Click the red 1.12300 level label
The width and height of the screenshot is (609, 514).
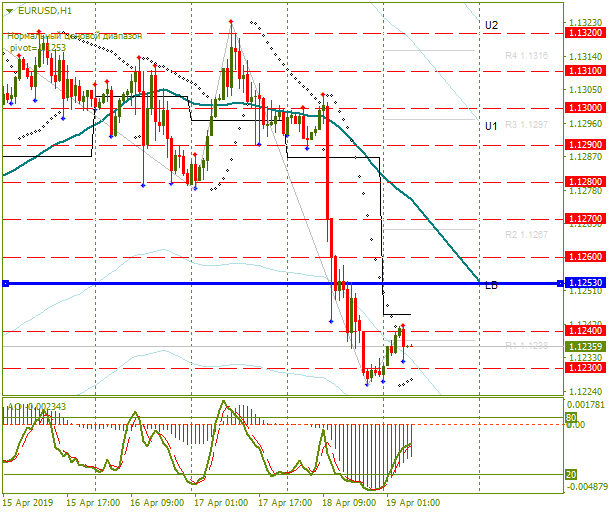(x=585, y=368)
